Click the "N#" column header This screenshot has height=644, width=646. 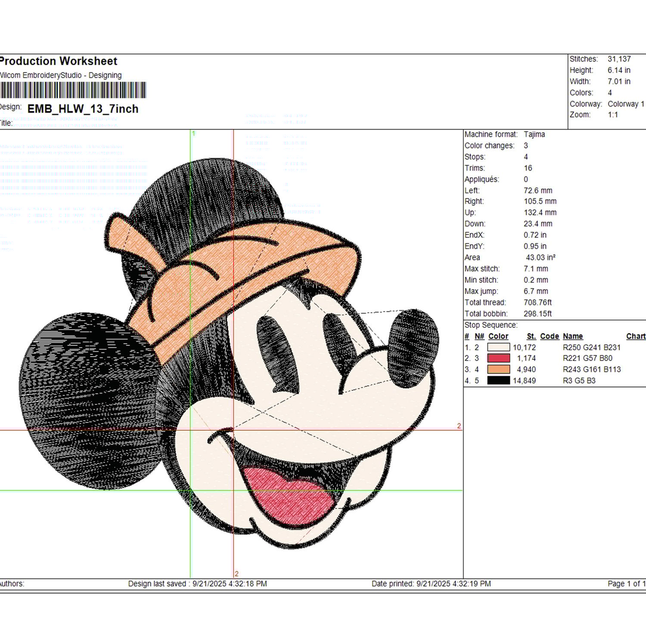click(479, 336)
